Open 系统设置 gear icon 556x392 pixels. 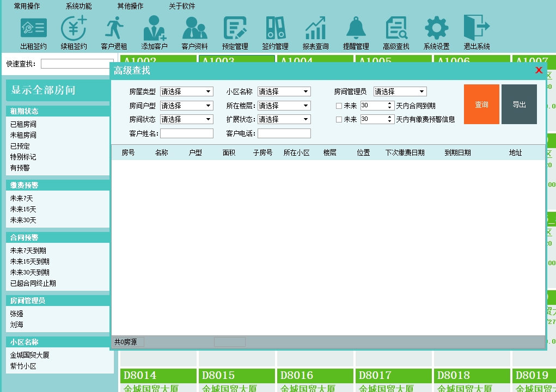coord(436,28)
